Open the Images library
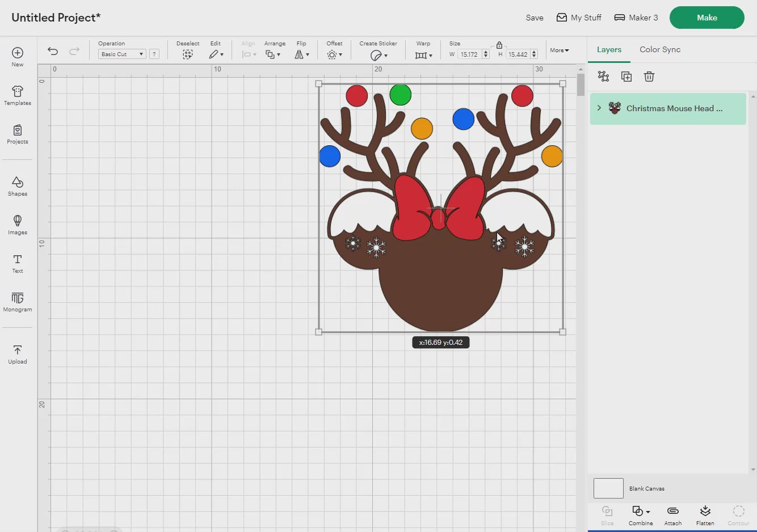757x532 pixels. point(18,225)
